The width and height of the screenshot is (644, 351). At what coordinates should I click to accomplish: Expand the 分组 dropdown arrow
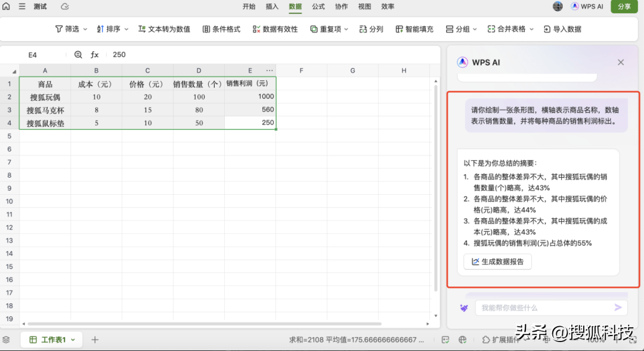(x=475, y=29)
